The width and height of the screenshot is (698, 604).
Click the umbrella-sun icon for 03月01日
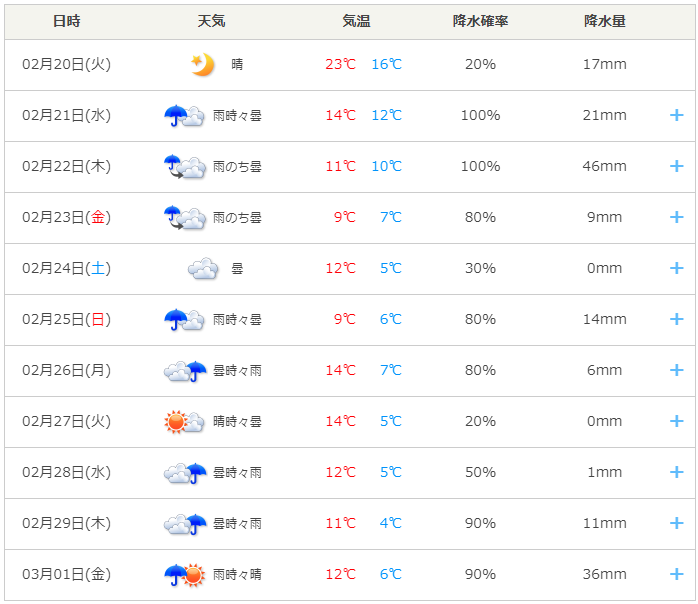click(x=184, y=575)
